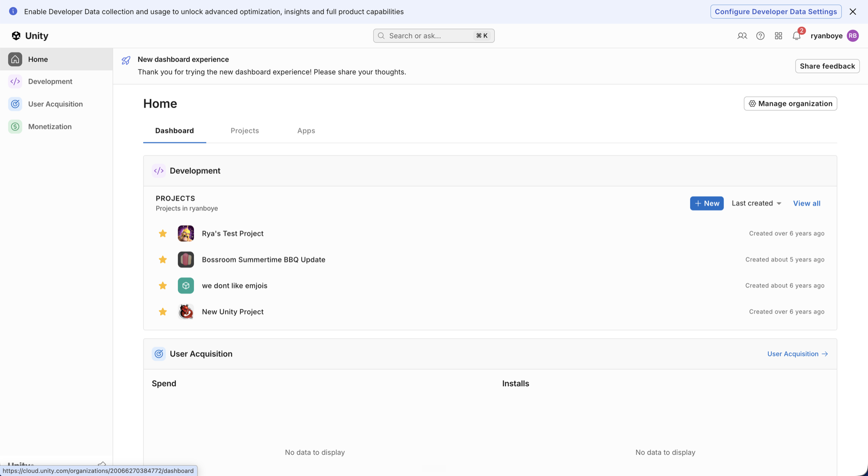Select Home in the sidebar
The image size is (868, 476).
pyautogui.click(x=56, y=59)
